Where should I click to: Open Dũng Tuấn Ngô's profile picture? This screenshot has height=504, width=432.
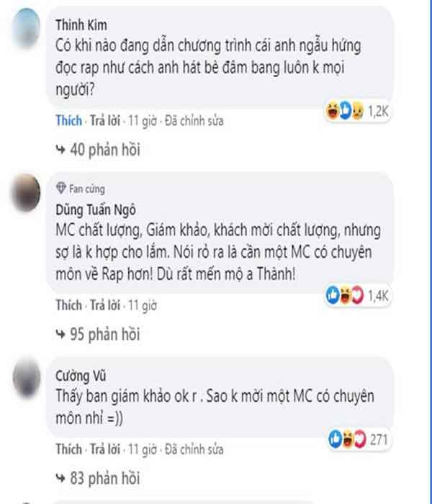pyautogui.click(x=27, y=193)
